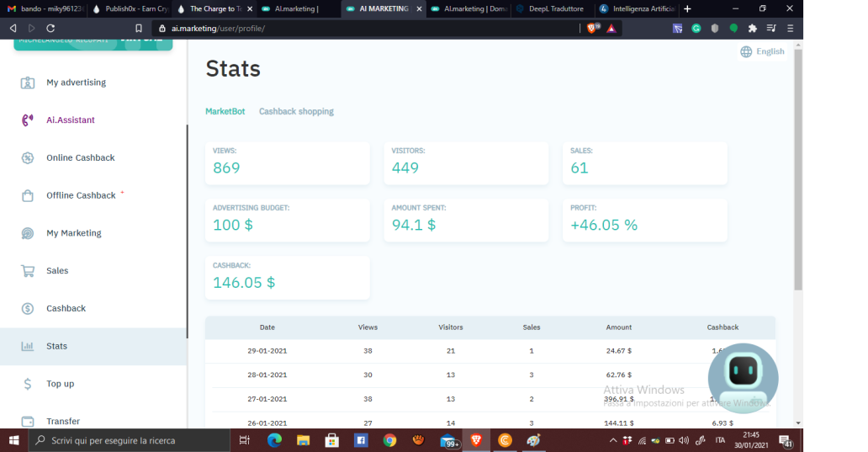Screen dimensions: 868x452
Task: Open the browser hamburger menu
Action: coord(790,29)
